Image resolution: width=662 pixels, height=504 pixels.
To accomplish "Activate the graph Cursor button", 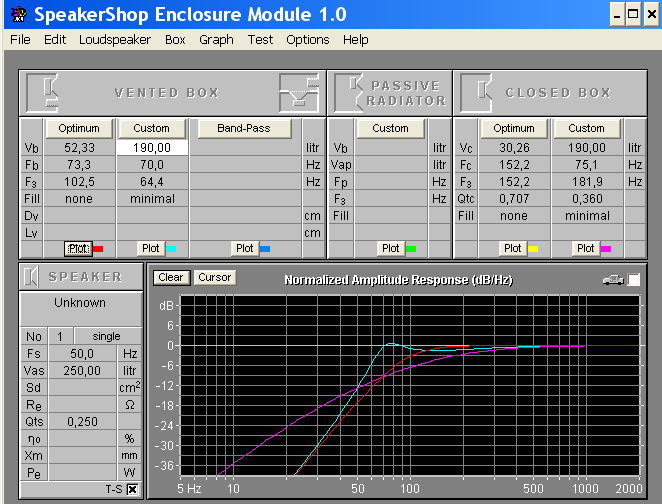I will point(215,277).
